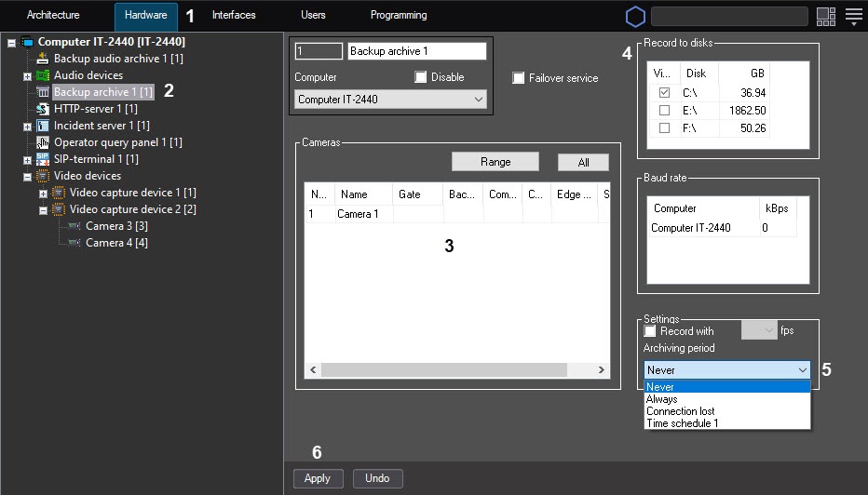Screen dimensions: 868x495
Task: Click the Audio devices tree icon
Action: tap(43, 75)
